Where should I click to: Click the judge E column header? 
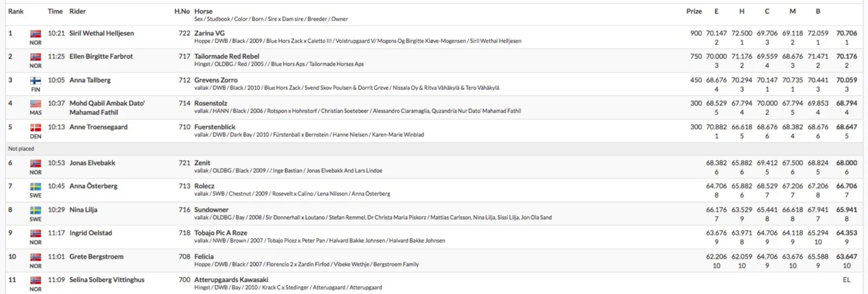717,12
